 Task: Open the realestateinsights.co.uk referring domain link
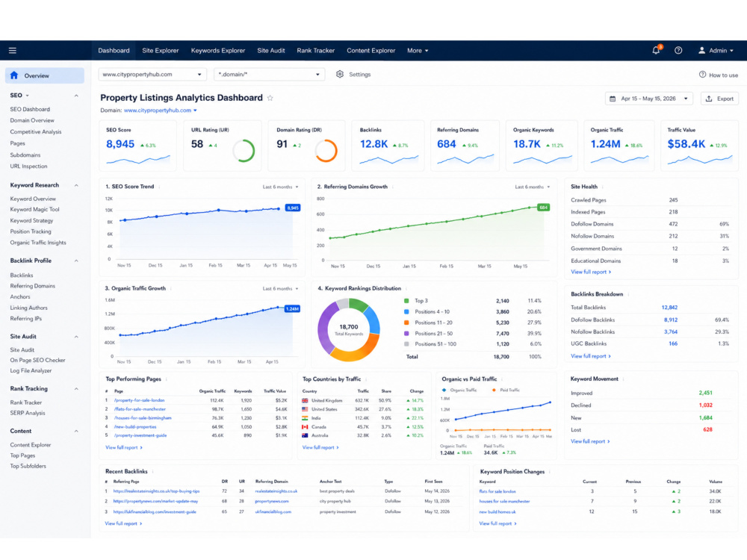(x=276, y=491)
